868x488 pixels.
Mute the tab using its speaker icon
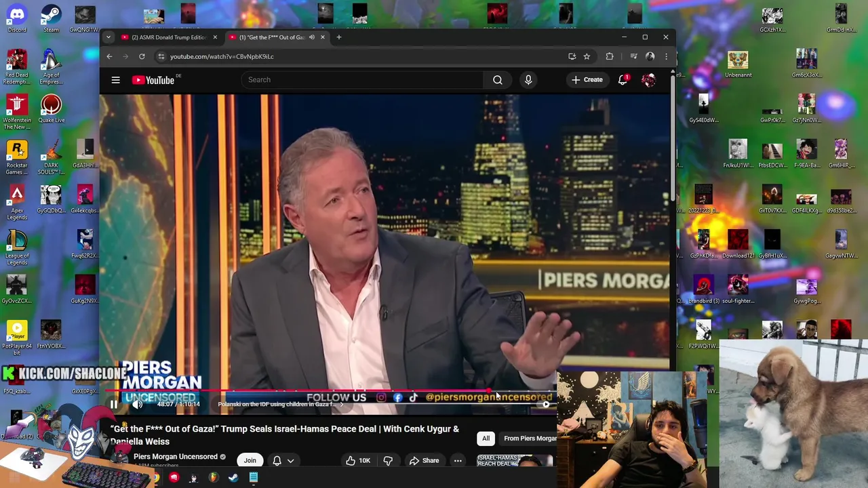coord(311,37)
